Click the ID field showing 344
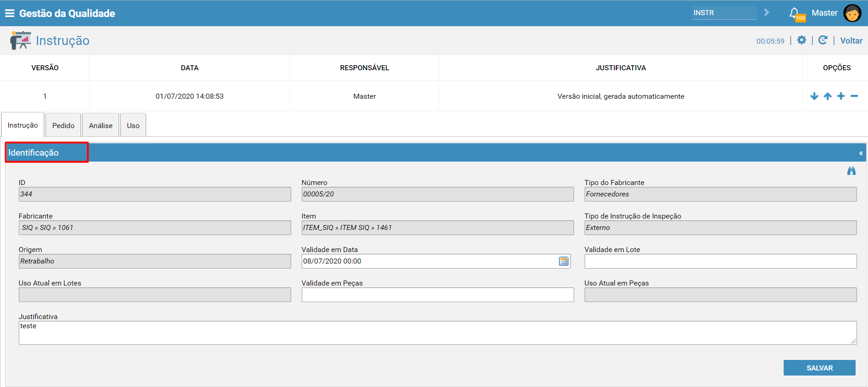 point(155,194)
